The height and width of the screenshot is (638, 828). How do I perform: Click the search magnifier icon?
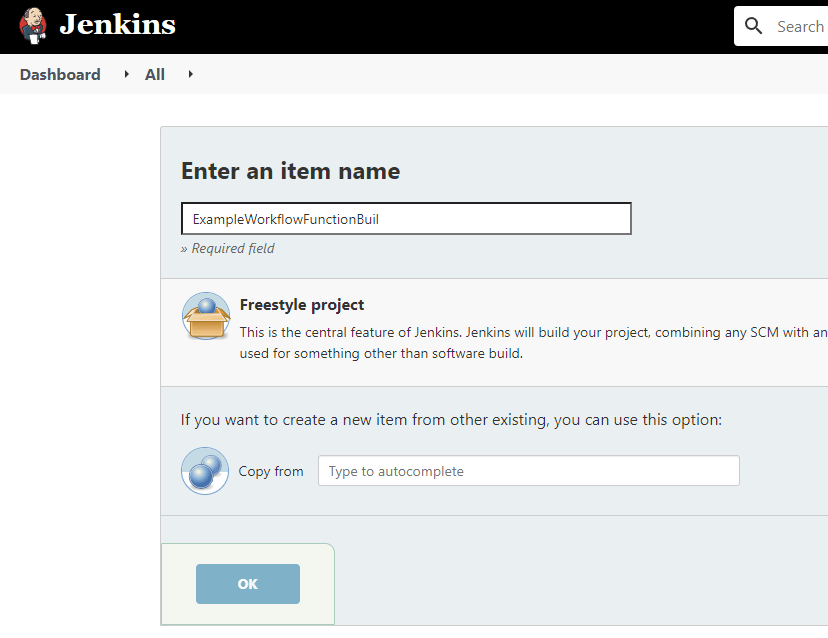[754, 26]
